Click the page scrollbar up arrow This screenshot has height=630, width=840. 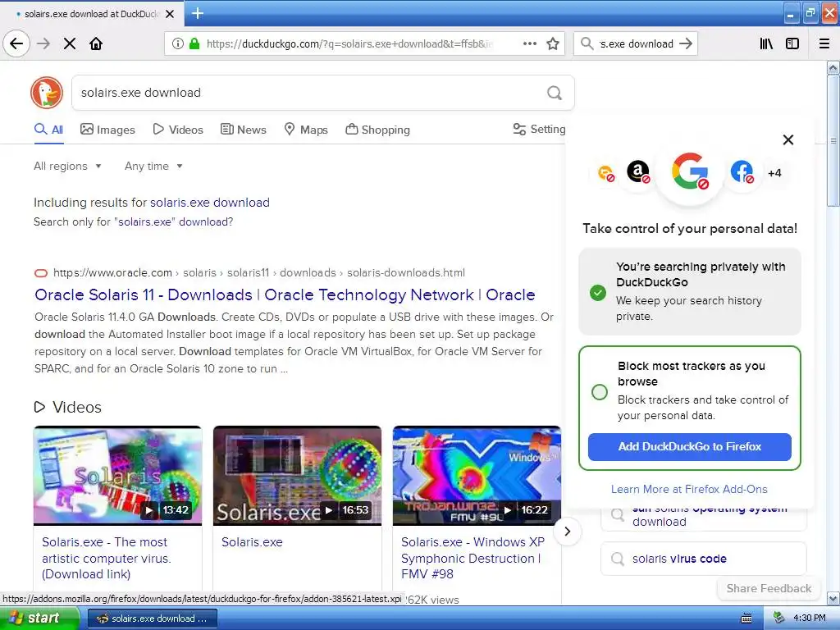point(833,67)
